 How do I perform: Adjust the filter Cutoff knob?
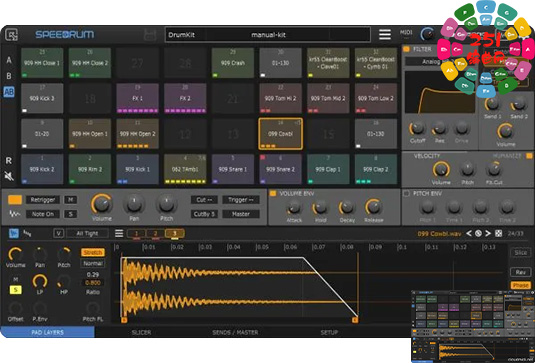coord(417,129)
